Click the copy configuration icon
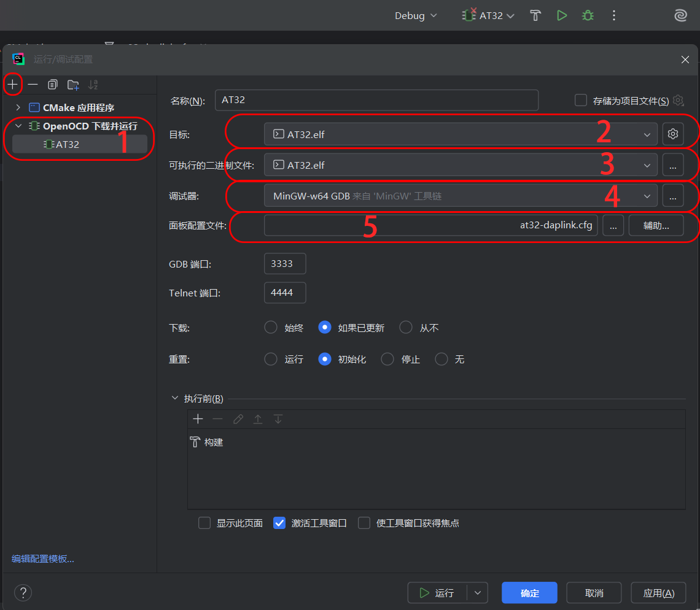Screen dimensions: 700x610 [53, 84]
